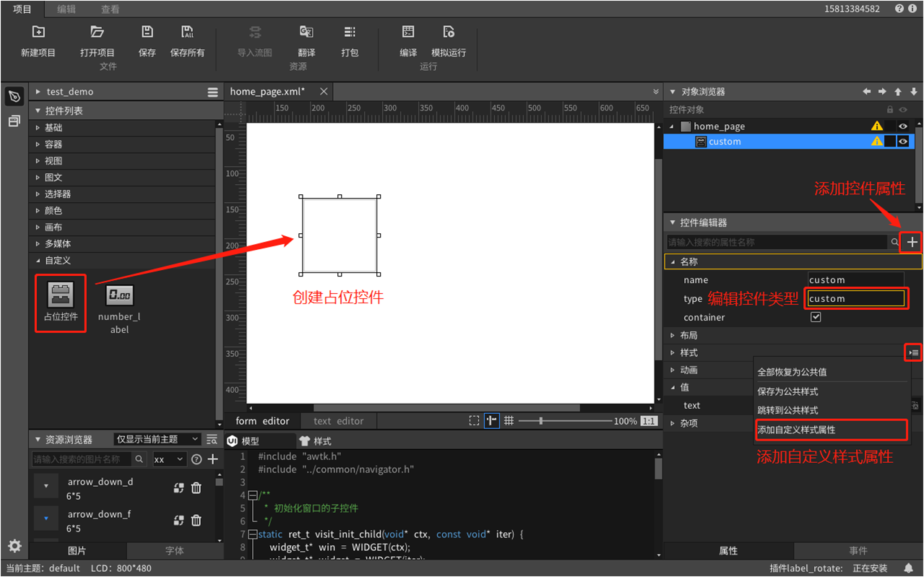Toggle lock box for custom row
924x577 pixels.
click(890, 142)
